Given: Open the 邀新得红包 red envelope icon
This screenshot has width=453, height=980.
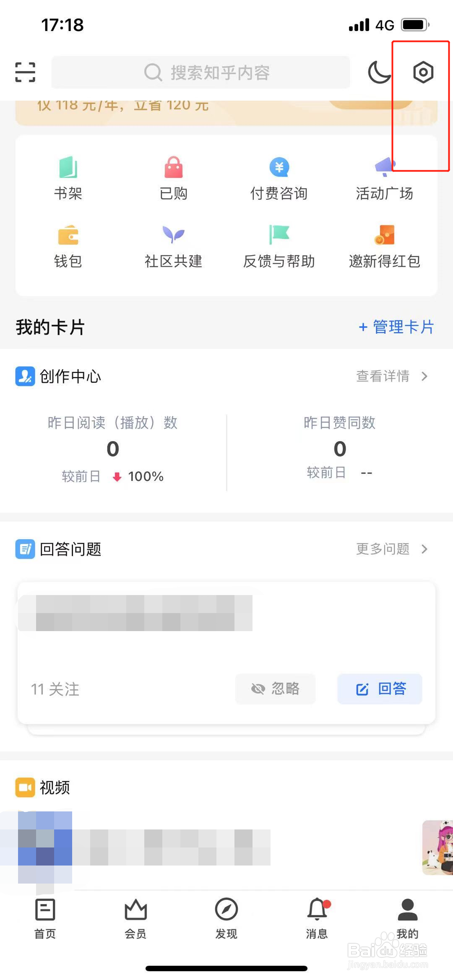Looking at the screenshot, I should (x=385, y=235).
